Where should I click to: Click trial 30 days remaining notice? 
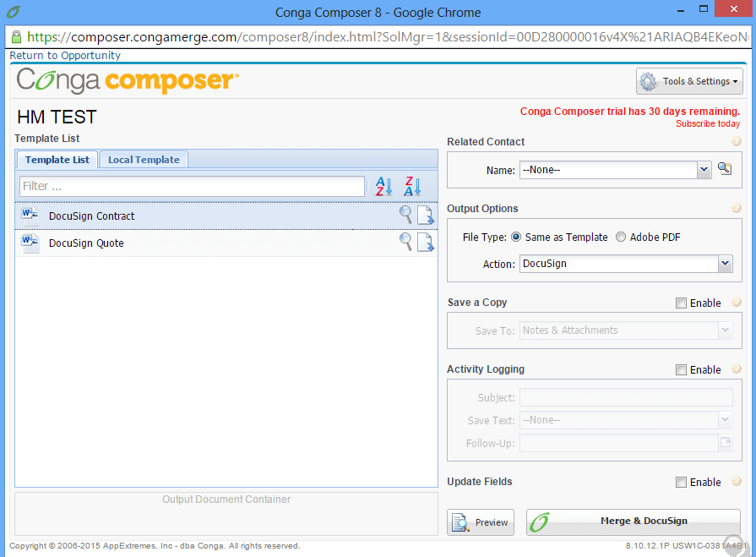click(629, 112)
